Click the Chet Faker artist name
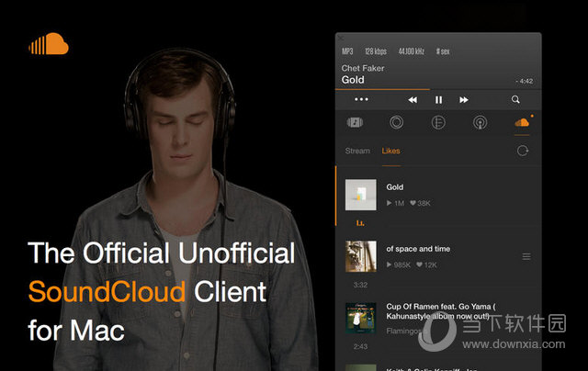 (363, 68)
